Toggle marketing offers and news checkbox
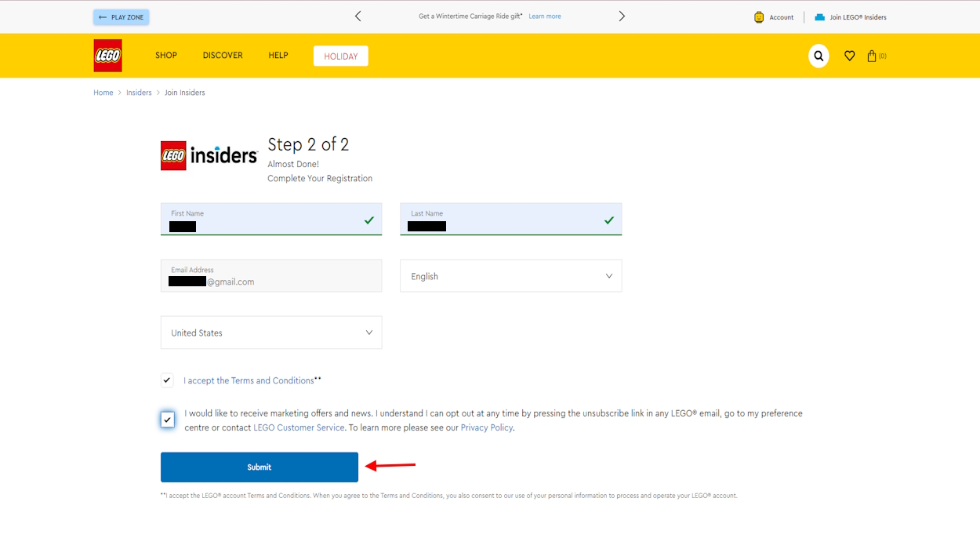 [168, 420]
